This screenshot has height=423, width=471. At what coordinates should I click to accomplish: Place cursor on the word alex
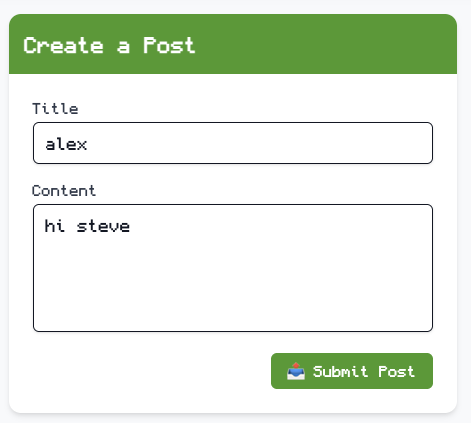tap(66, 145)
